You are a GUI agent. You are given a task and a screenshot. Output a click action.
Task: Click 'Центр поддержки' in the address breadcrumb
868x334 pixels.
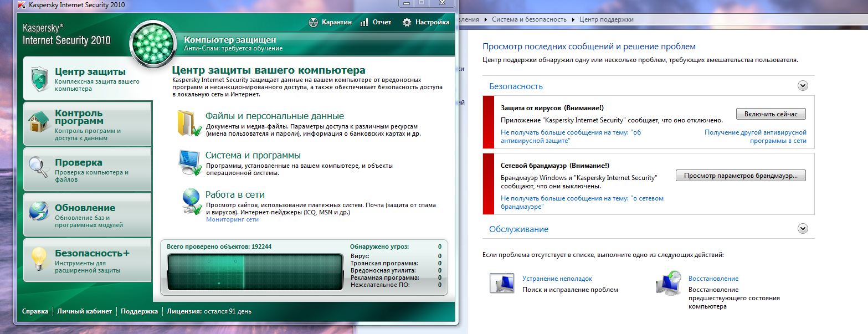[607, 19]
